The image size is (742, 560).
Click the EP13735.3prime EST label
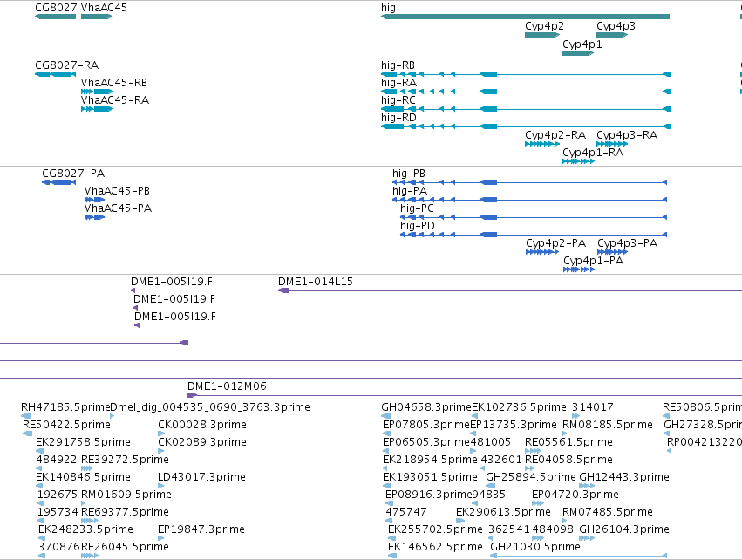tap(514, 425)
